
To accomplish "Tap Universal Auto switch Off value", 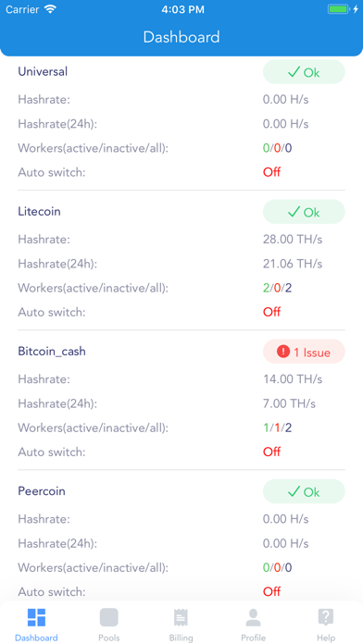I will 271,172.
